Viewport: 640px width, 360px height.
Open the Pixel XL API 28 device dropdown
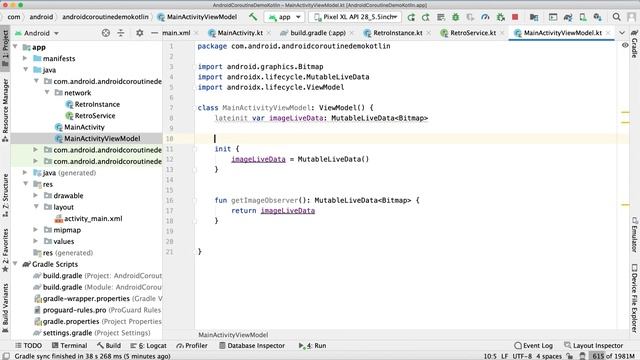(355, 17)
